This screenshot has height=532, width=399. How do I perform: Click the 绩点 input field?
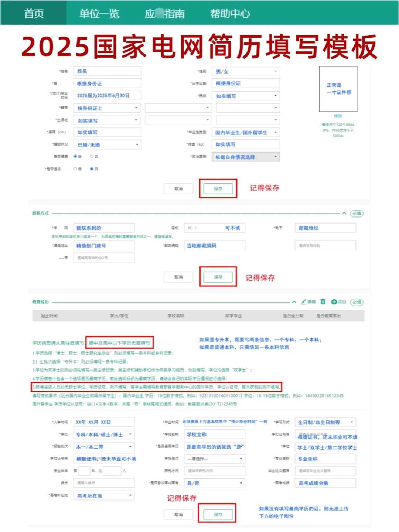click(104, 483)
